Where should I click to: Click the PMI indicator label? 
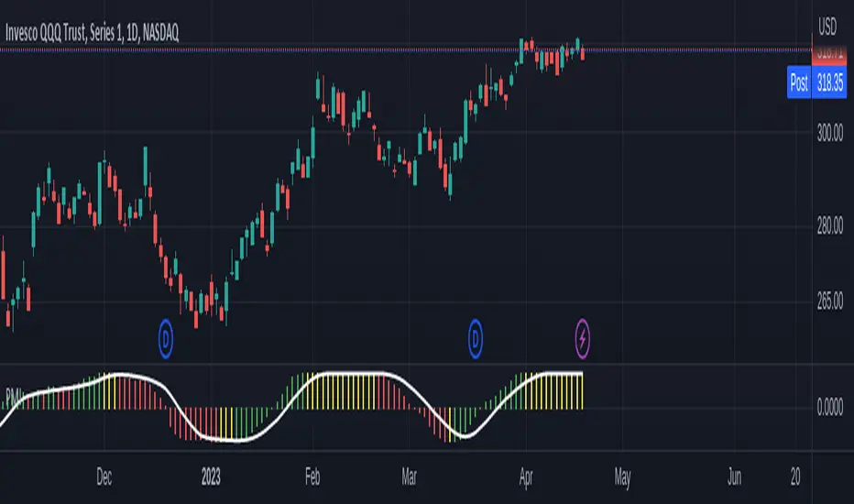click(x=14, y=394)
